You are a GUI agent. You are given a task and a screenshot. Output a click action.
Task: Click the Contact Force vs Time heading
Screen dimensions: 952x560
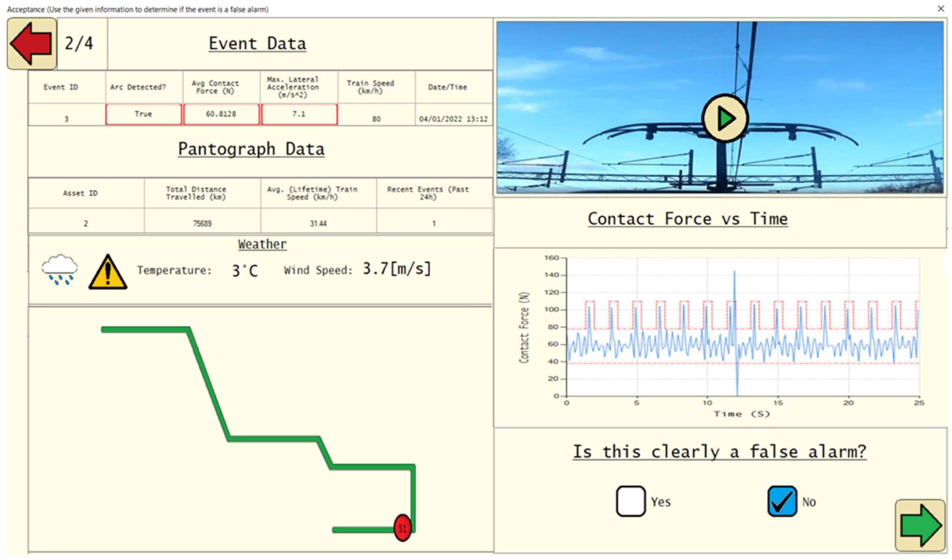click(687, 219)
